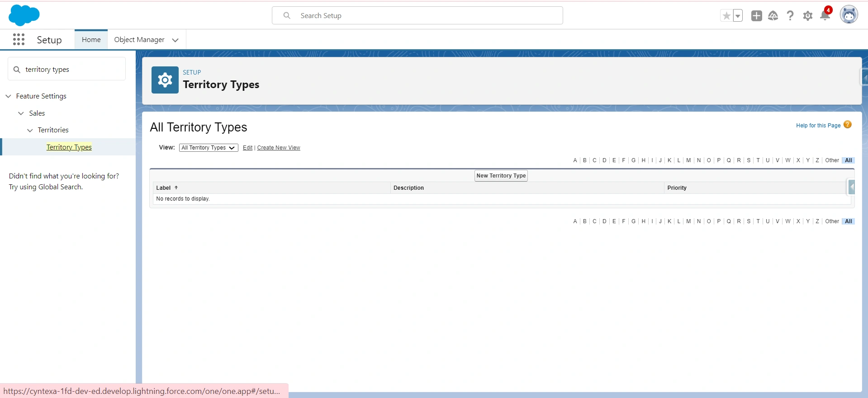Open the Object Manager tab dropdown chevron

(175, 40)
